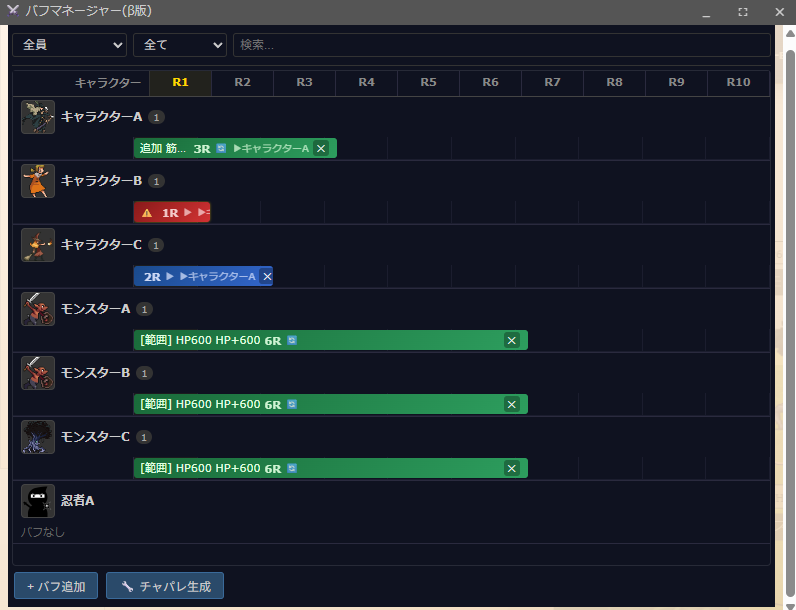Click モンスターC tree portrait thumbnail
Screen dimensions: 796x610
tap(38, 436)
